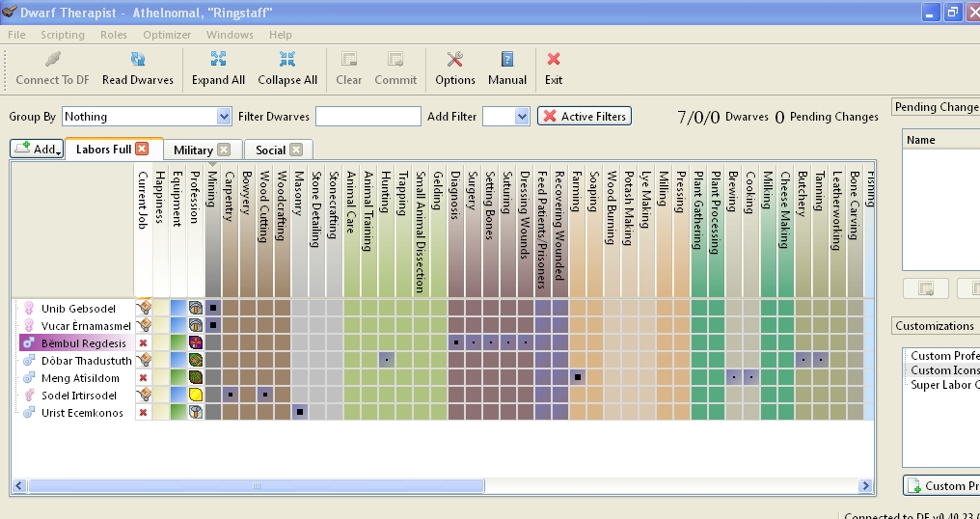
Task: Click Expand All icon
Action: 218,60
